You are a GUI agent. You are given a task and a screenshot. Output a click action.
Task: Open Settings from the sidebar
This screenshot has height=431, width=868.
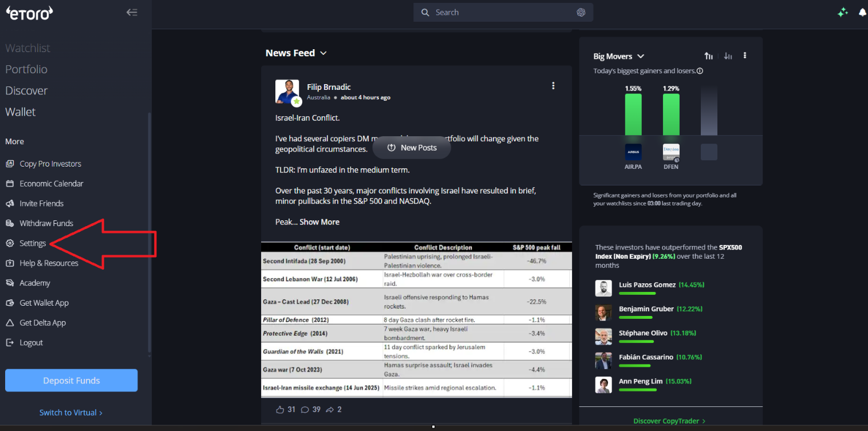33,243
